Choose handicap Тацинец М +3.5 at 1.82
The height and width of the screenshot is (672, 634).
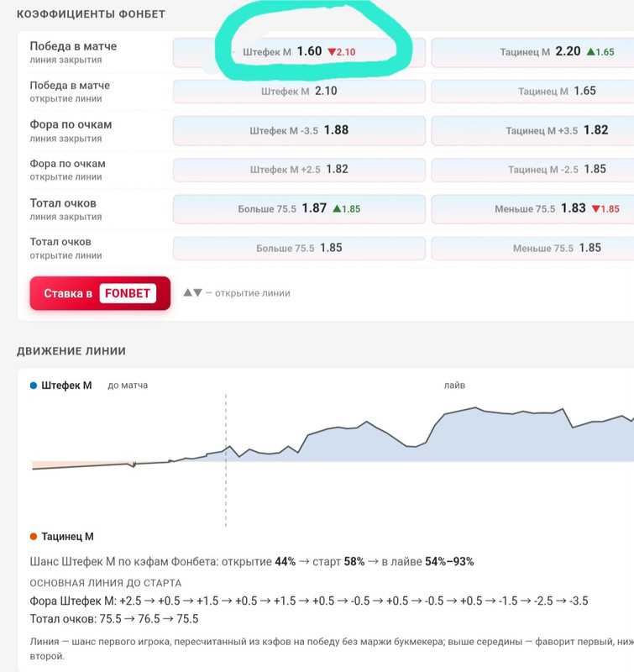click(x=532, y=130)
